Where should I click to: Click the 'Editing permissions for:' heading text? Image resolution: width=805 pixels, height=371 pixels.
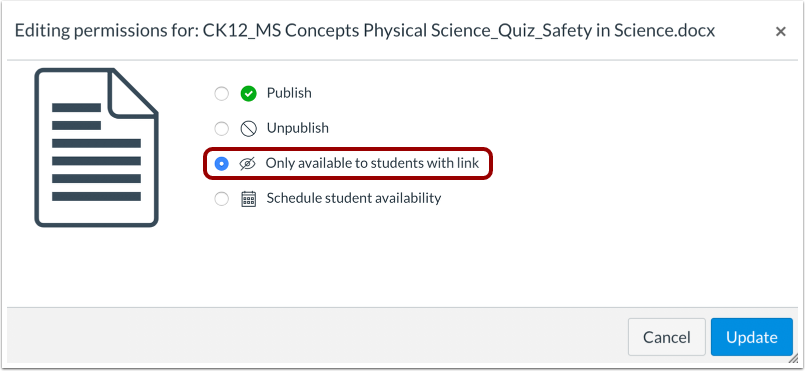(106, 31)
